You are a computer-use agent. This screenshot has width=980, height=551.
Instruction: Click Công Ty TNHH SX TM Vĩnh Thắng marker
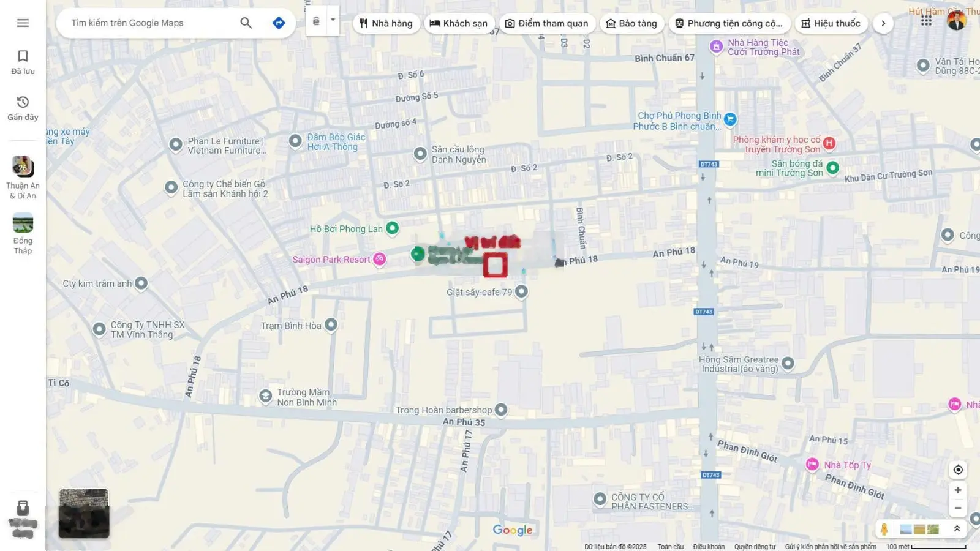[99, 329]
